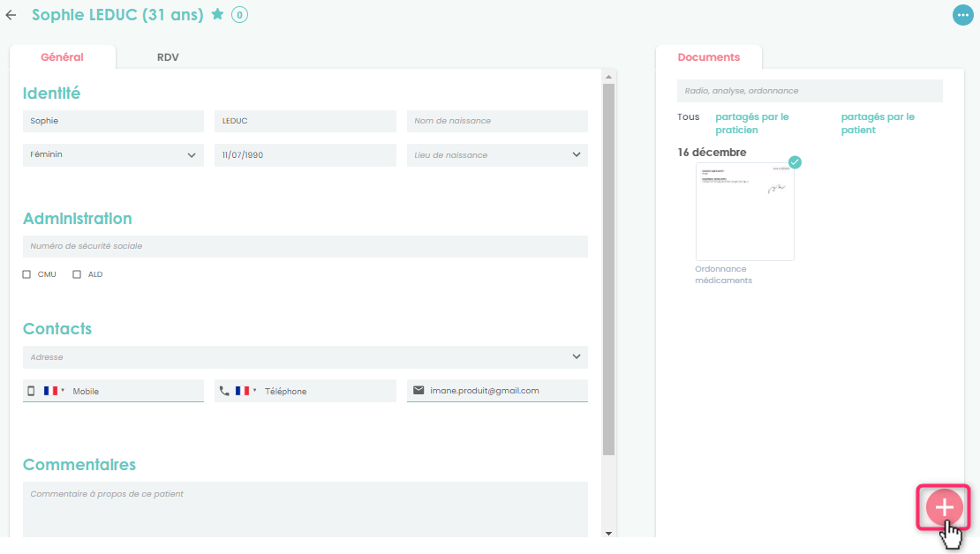
Task: Tick the ALD checkbox
Action: click(x=77, y=274)
